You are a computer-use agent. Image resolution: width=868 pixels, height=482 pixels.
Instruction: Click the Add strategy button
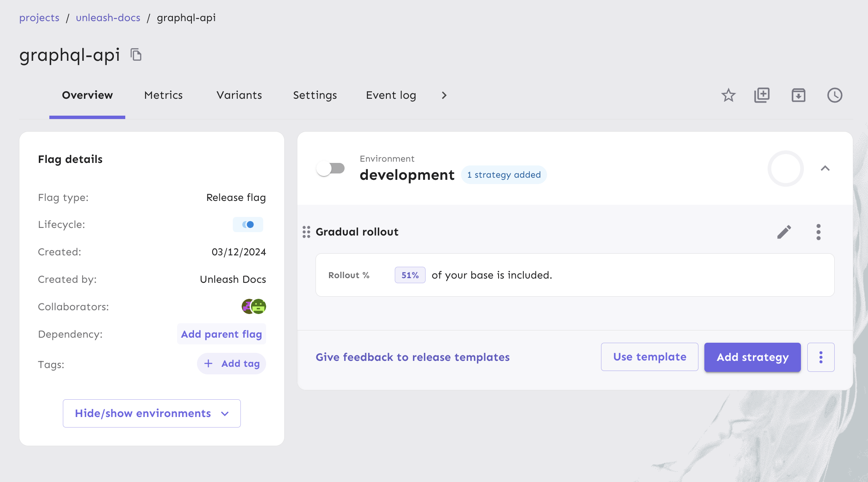point(752,357)
